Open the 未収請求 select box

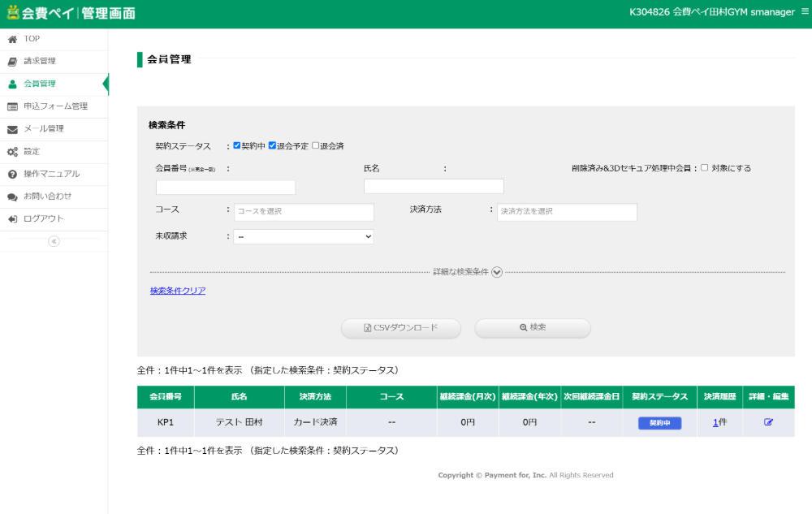pos(304,236)
